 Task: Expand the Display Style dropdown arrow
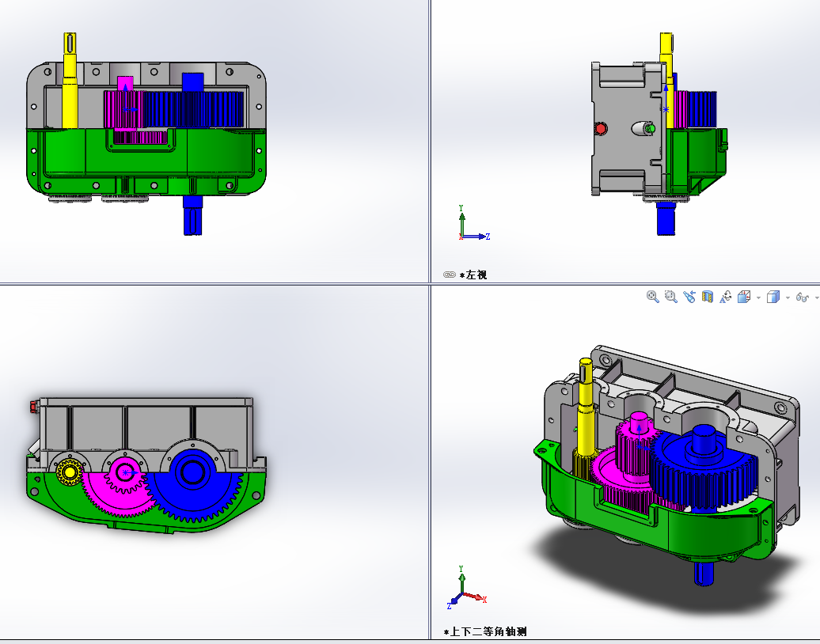pyautogui.click(x=788, y=298)
